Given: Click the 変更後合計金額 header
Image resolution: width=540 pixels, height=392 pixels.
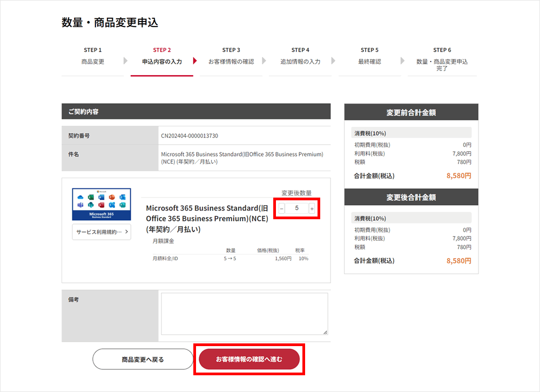Looking at the screenshot, I should pos(411,197).
